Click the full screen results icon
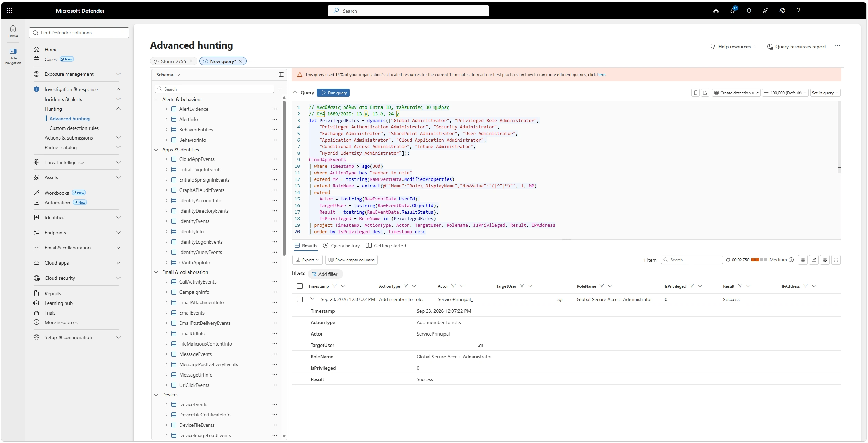This screenshot has height=443, width=868. pos(836,260)
